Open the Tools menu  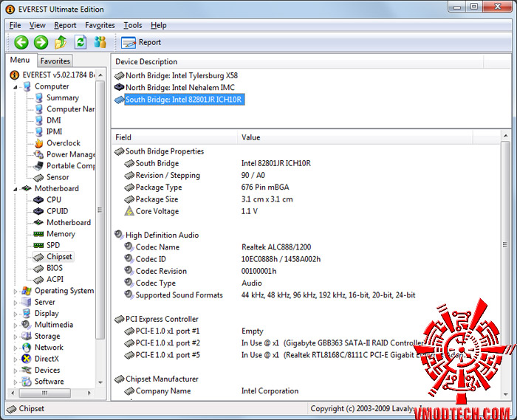(132, 25)
